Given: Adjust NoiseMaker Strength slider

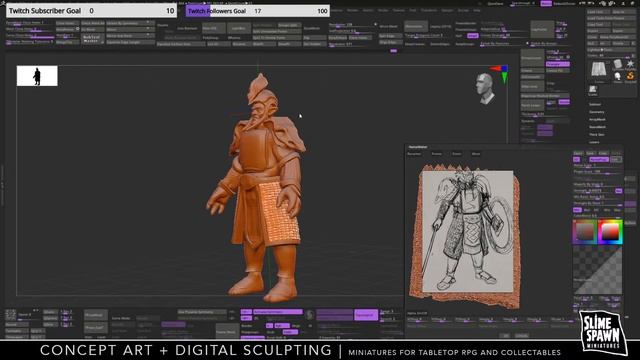Looking at the screenshot, I should pyautogui.click(x=593, y=191).
